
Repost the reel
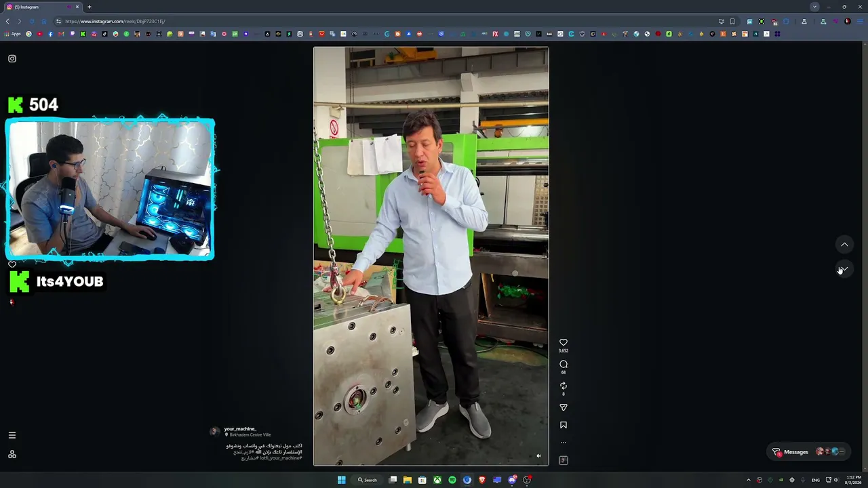[x=563, y=386]
